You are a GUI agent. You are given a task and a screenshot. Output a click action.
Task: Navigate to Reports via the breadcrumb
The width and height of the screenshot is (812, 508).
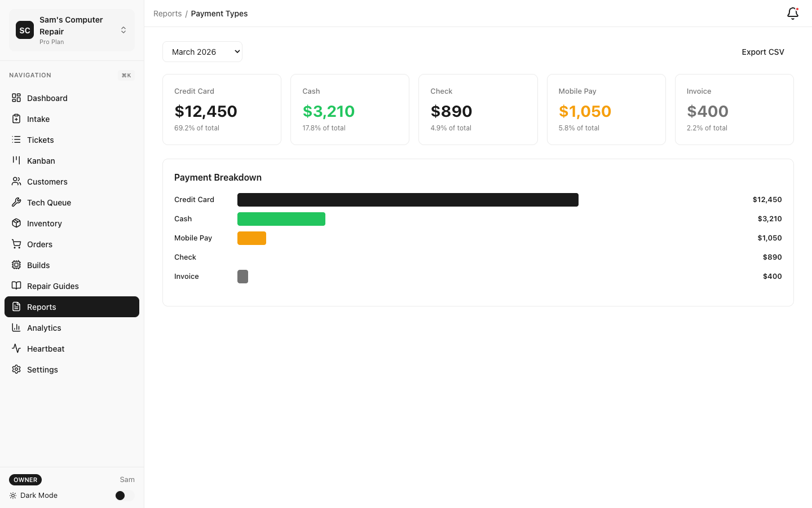(167, 13)
